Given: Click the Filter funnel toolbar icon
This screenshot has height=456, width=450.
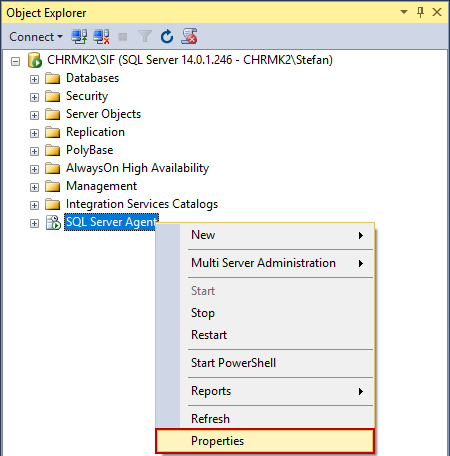Looking at the screenshot, I should (x=145, y=36).
